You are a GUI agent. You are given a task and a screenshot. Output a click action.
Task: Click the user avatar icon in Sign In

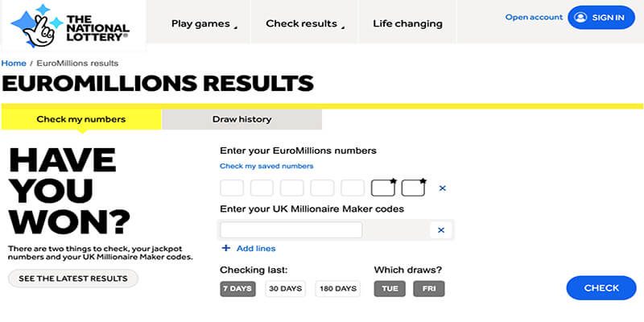point(580,17)
